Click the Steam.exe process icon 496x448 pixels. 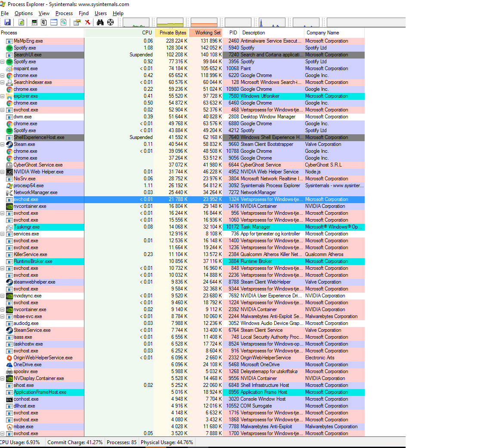tap(9, 145)
